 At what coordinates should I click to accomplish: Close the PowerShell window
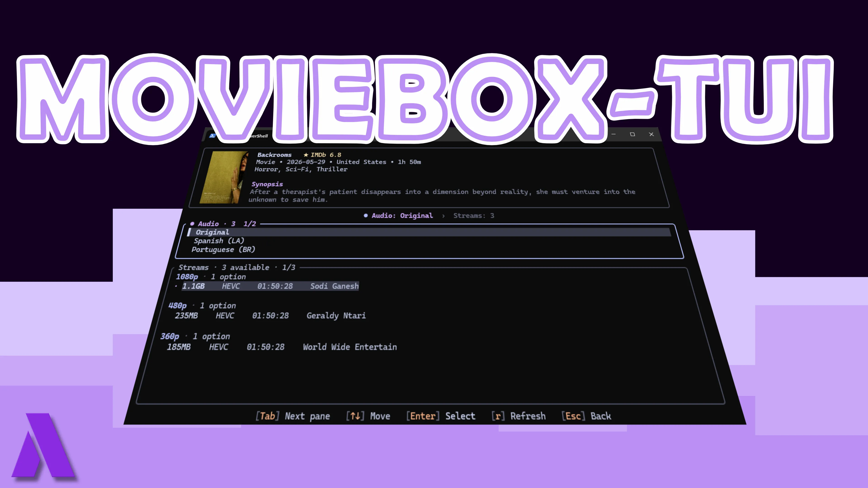tap(651, 134)
